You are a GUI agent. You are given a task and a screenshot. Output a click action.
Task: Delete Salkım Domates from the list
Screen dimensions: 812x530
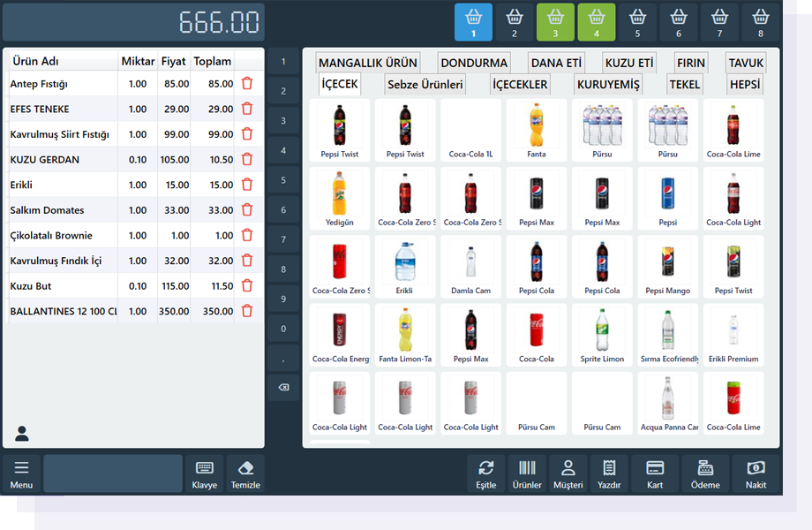click(247, 210)
